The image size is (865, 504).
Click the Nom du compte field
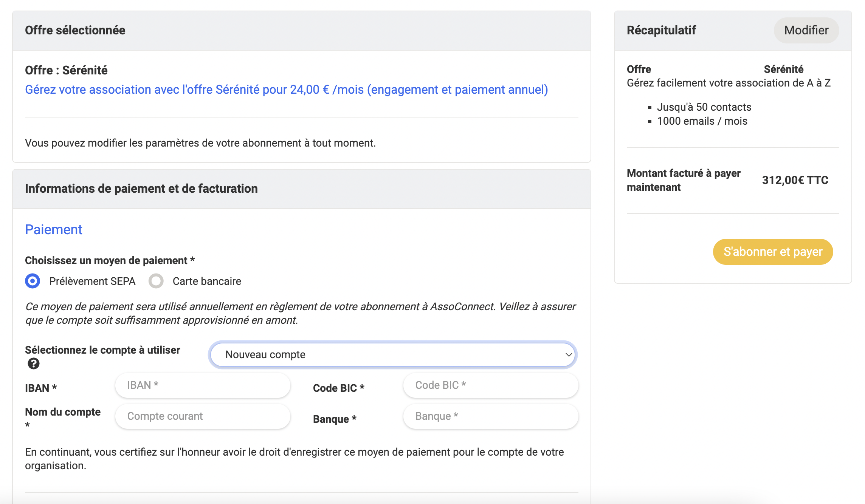coord(203,416)
